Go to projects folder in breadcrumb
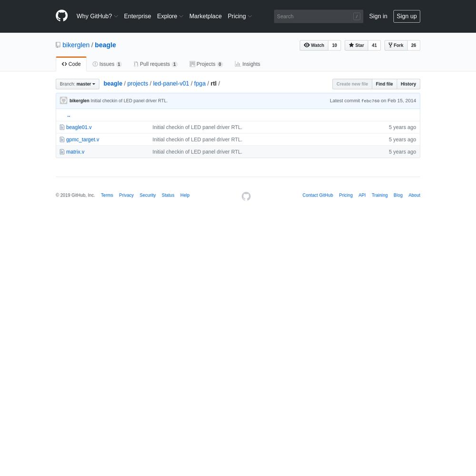The height and width of the screenshot is (476, 476). click(x=138, y=84)
